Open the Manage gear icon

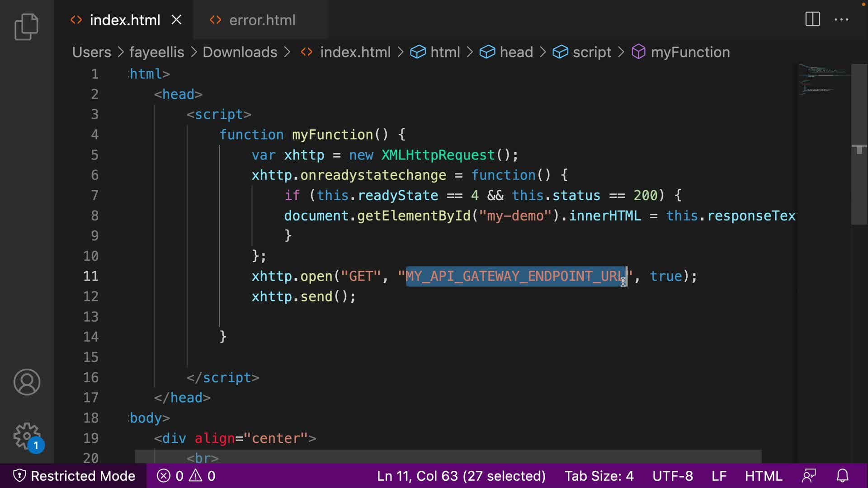pyautogui.click(x=27, y=436)
